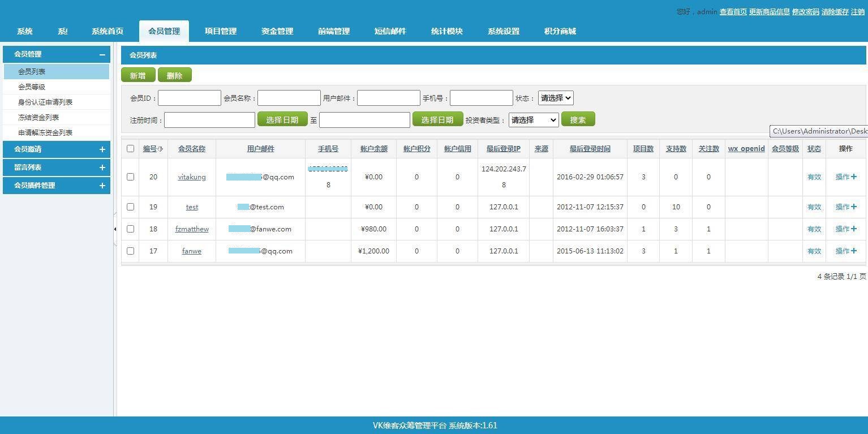Click the 新增 button

point(137,75)
